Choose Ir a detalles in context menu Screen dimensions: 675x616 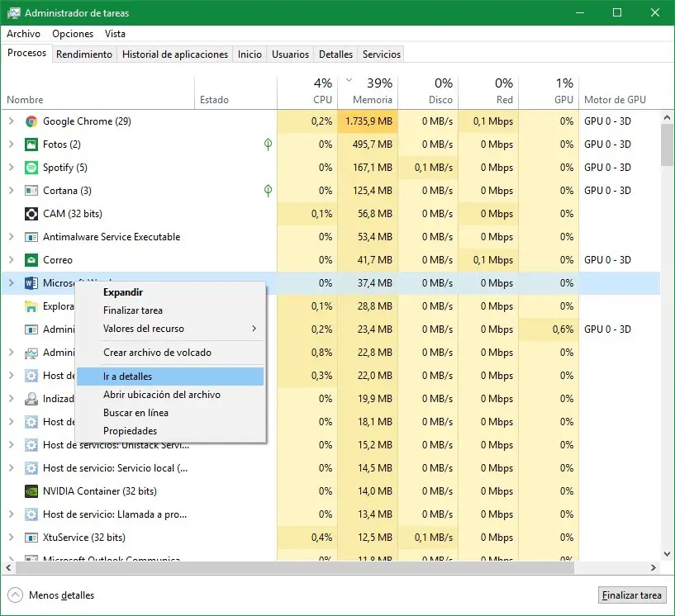169,377
